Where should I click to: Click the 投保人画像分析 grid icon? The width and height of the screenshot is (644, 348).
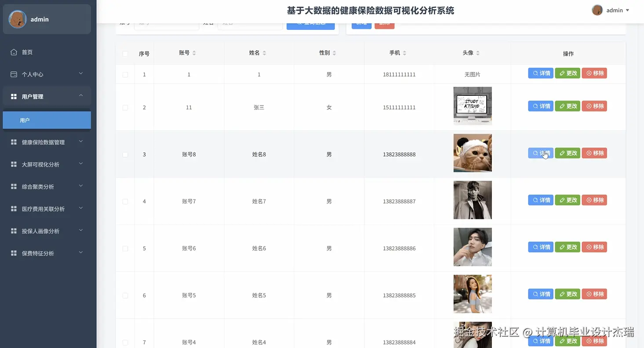click(x=14, y=231)
